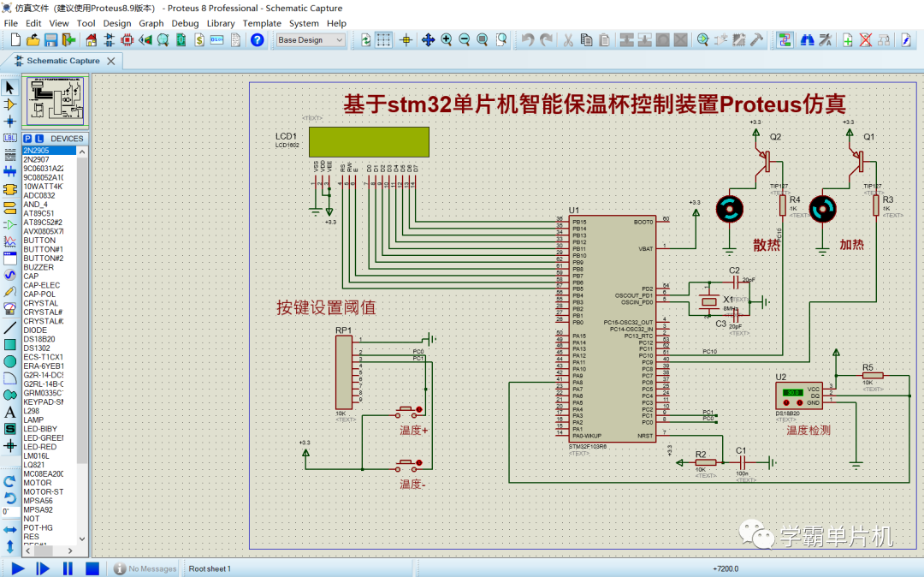The height and width of the screenshot is (577, 924).
Task: Open the File menu
Action: [10, 23]
